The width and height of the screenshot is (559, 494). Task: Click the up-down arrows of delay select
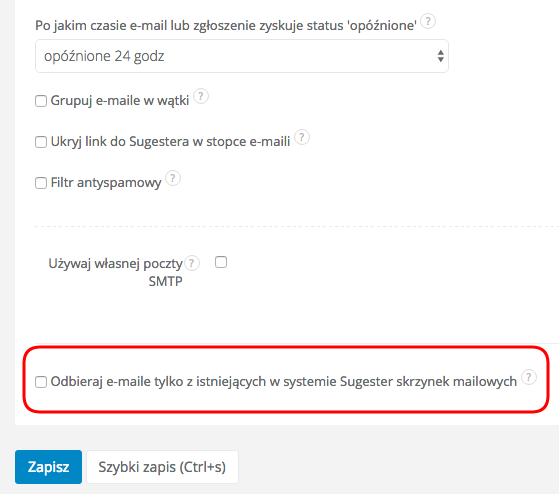point(441,56)
